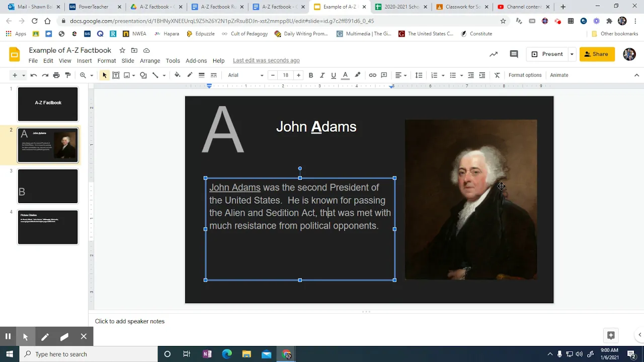Open the Slide menu
The image size is (644, 362).
pos(128,61)
